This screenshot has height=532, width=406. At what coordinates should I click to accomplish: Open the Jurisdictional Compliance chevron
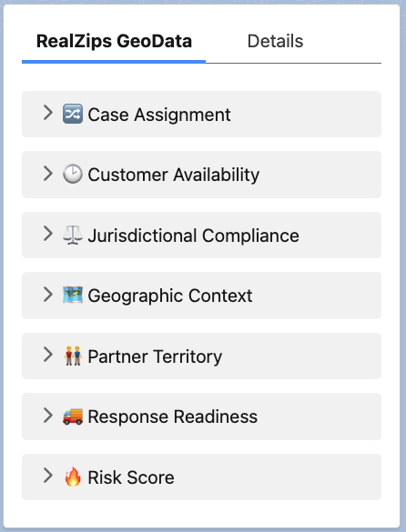tap(48, 234)
